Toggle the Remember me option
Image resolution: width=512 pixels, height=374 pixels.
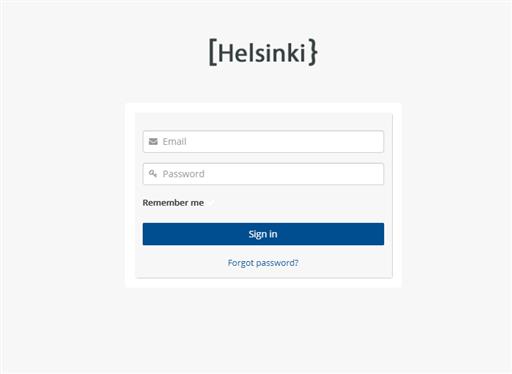click(x=173, y=203)
